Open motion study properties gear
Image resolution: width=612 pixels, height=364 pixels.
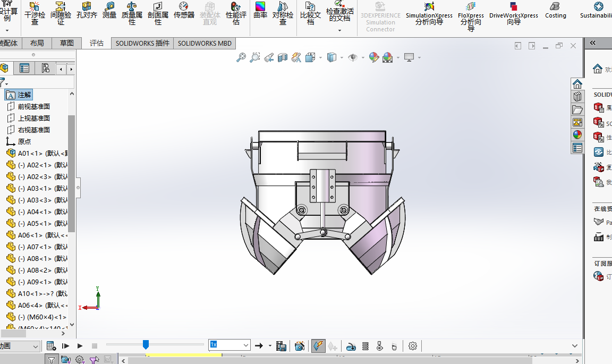click(x=413, y=346)
